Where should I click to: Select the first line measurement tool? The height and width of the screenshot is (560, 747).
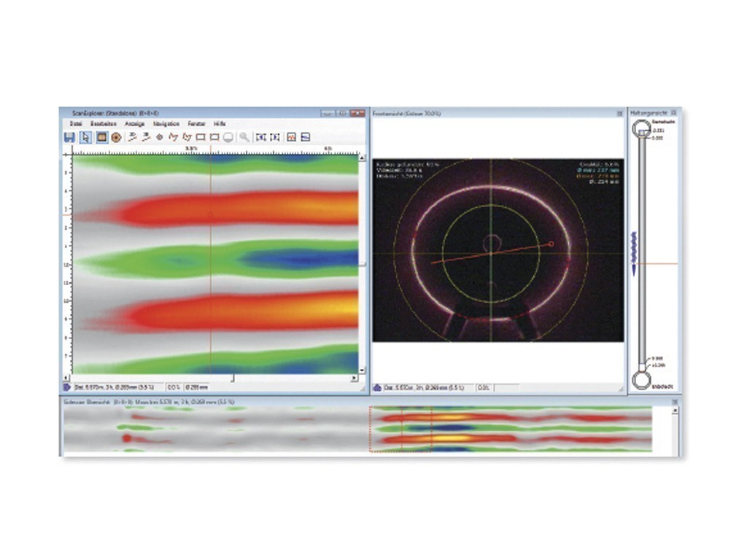(x=133, y=137)
